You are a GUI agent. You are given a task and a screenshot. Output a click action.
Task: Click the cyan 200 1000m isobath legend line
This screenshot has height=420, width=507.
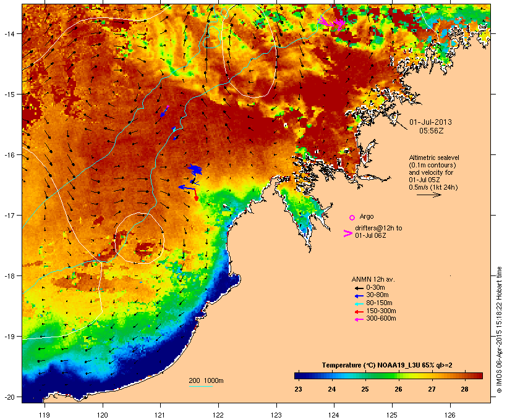[x=201, y=386]
